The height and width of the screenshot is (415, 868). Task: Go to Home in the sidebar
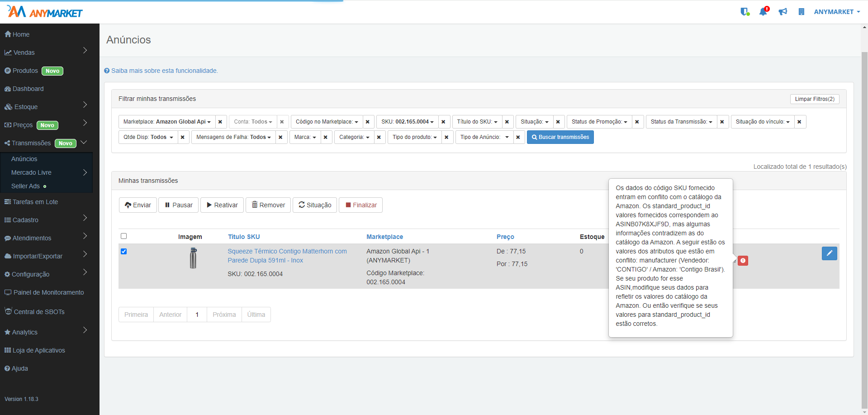[x=17, y=34]
